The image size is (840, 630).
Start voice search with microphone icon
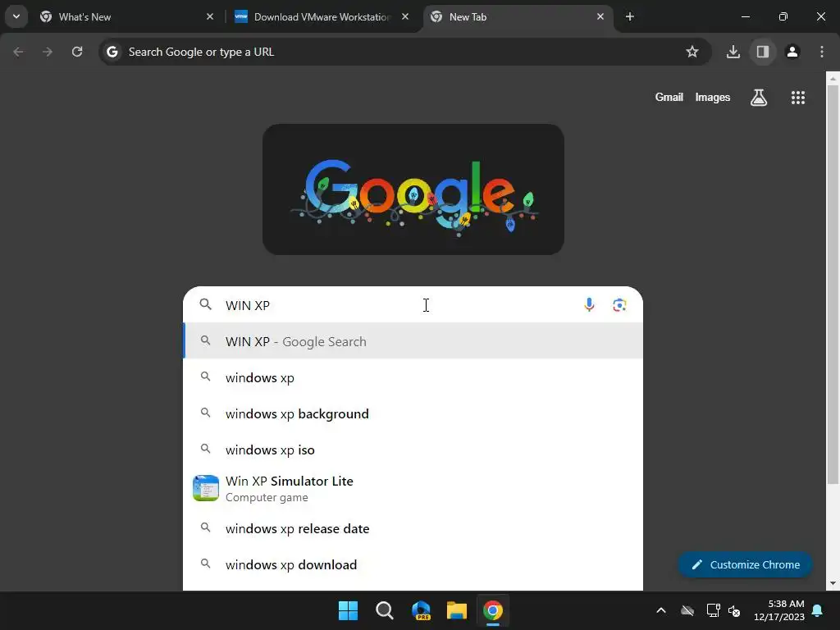coord(589,305)
